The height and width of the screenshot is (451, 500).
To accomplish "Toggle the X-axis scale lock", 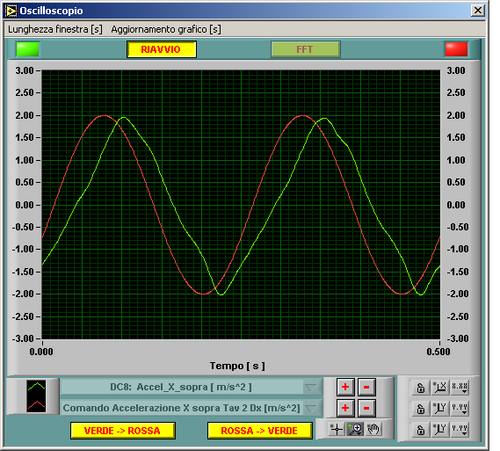I will tap(420, 387).
